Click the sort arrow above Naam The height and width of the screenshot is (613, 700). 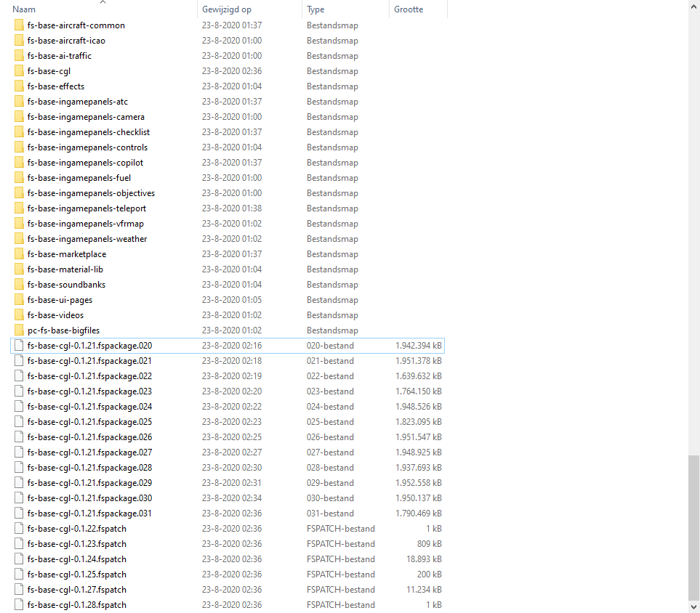pos(102,2)
